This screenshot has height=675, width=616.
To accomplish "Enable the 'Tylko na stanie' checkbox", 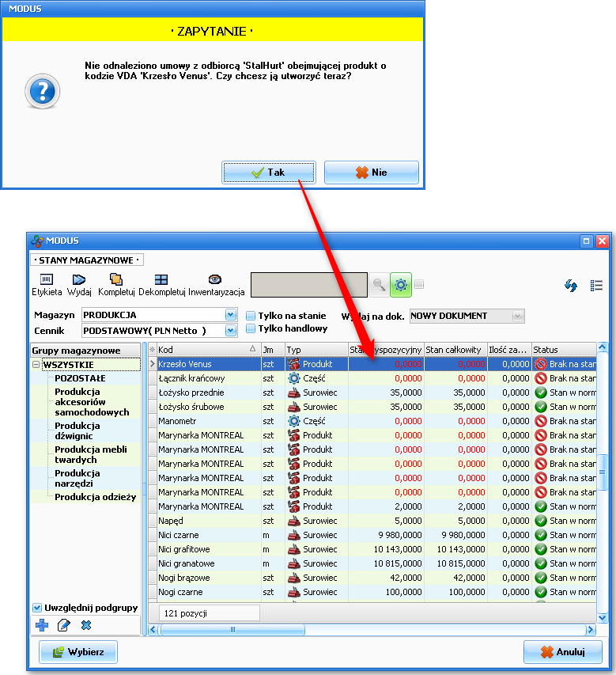I will tap(251, 316).
